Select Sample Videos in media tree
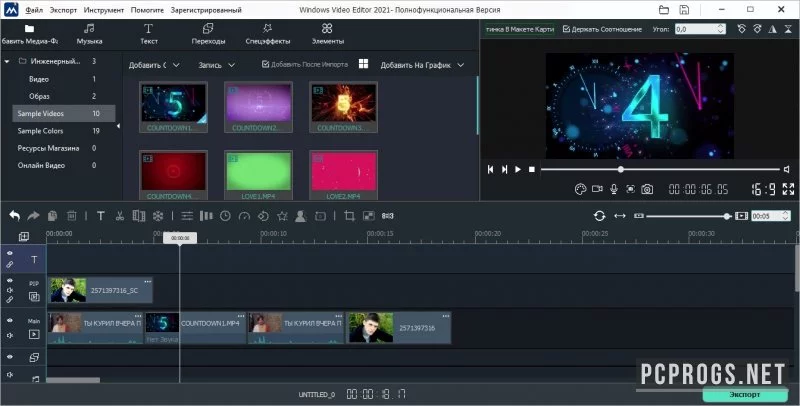The width and height of the screenshot is (800, 406). pos(64,113)
